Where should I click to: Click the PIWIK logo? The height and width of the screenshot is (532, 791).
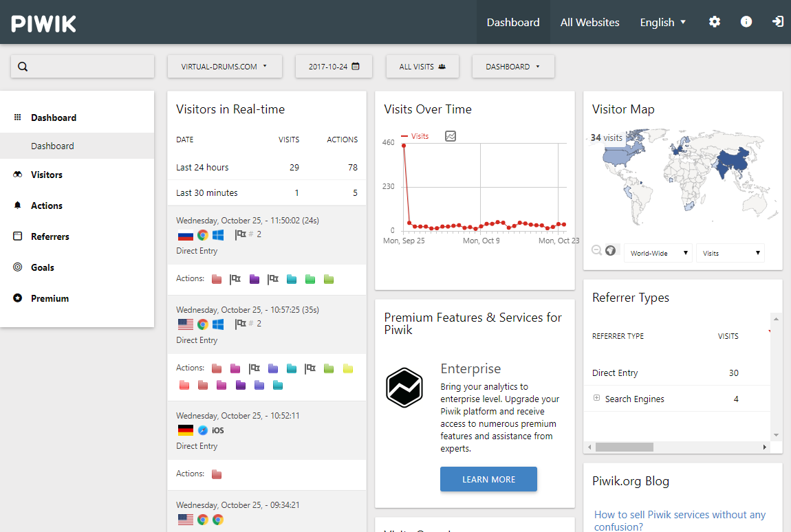[43, 23]
